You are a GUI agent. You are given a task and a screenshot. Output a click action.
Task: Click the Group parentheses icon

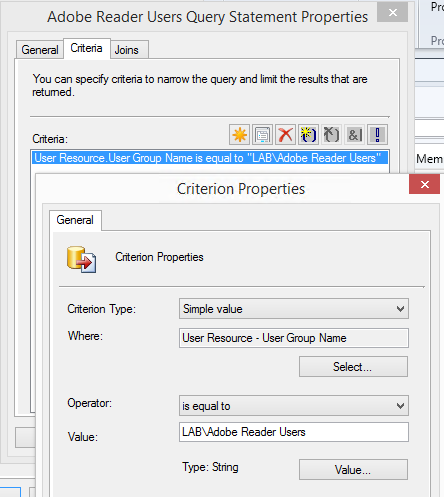[x=308, y=135]
